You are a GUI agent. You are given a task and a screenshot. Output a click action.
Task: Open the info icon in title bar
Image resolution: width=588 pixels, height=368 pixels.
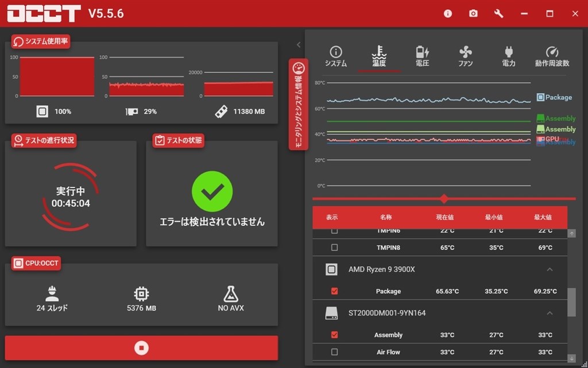click(448, 14)
